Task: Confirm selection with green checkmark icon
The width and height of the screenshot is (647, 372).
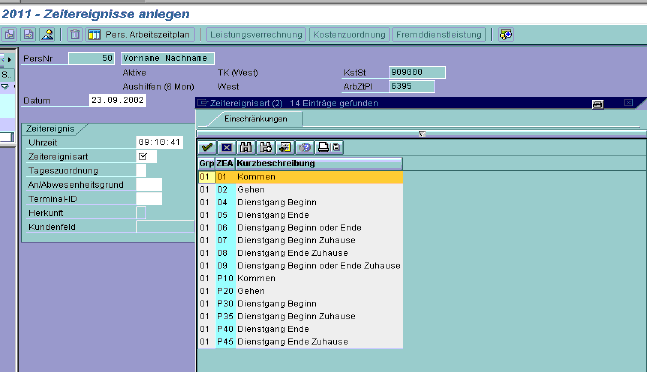Action: 207,147
